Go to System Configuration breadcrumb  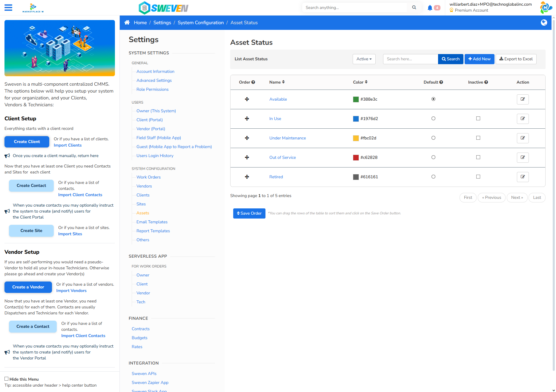coord(201,23)
